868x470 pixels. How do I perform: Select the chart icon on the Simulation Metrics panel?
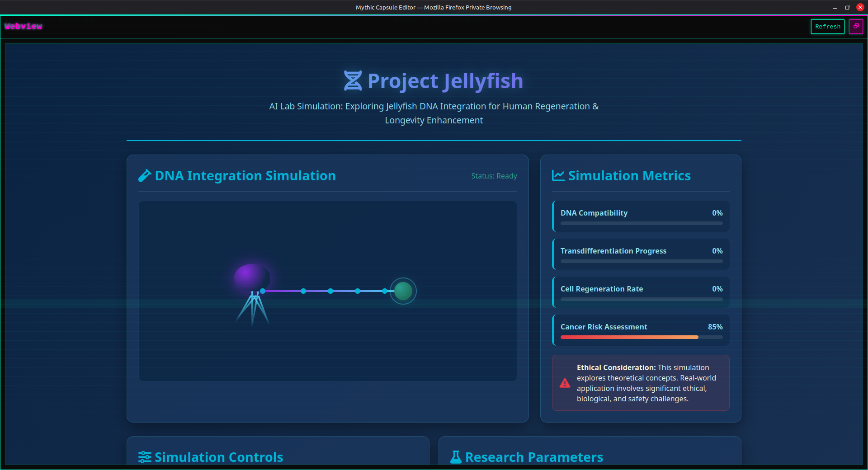(x=558, y=175)
